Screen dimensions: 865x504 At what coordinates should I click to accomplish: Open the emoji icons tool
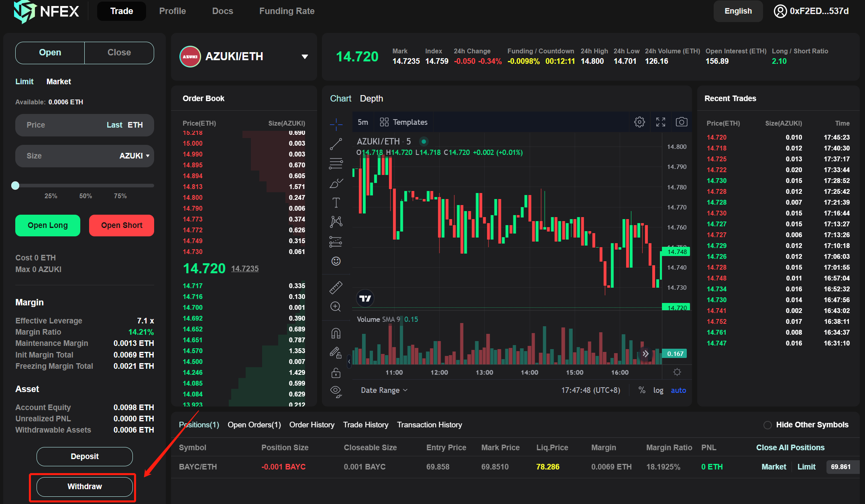click(336, 261)
